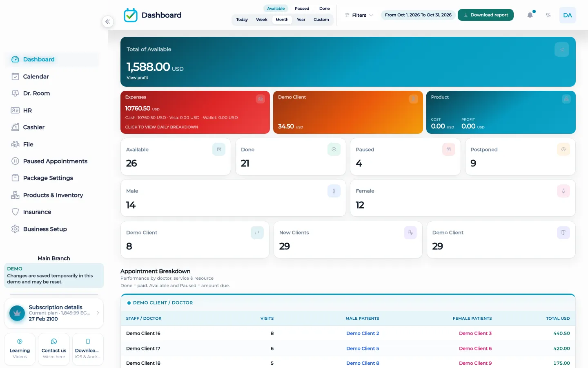The image size is (588, 368).
Task: Switch range to Week
Action: (262, 20)
